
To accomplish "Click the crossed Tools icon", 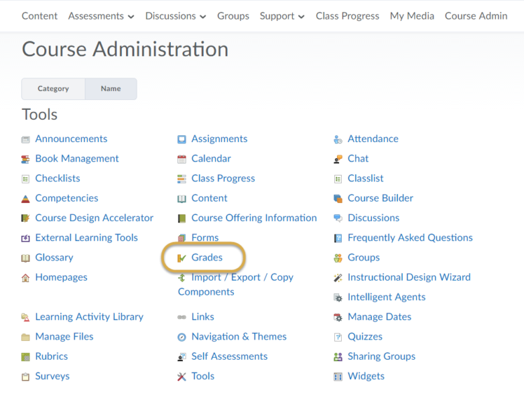I will click(x=181, y=377).
